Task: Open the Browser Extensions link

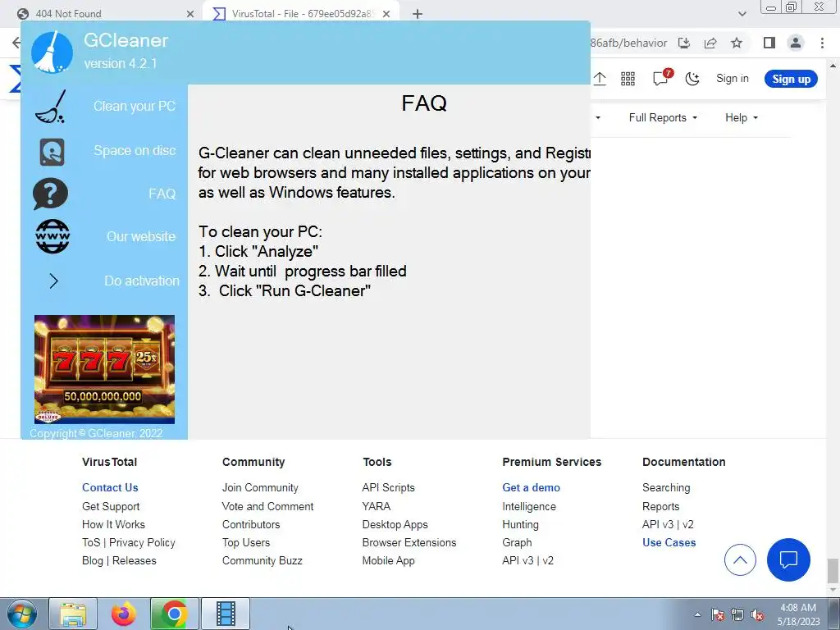Action: [x=409, y=542]
